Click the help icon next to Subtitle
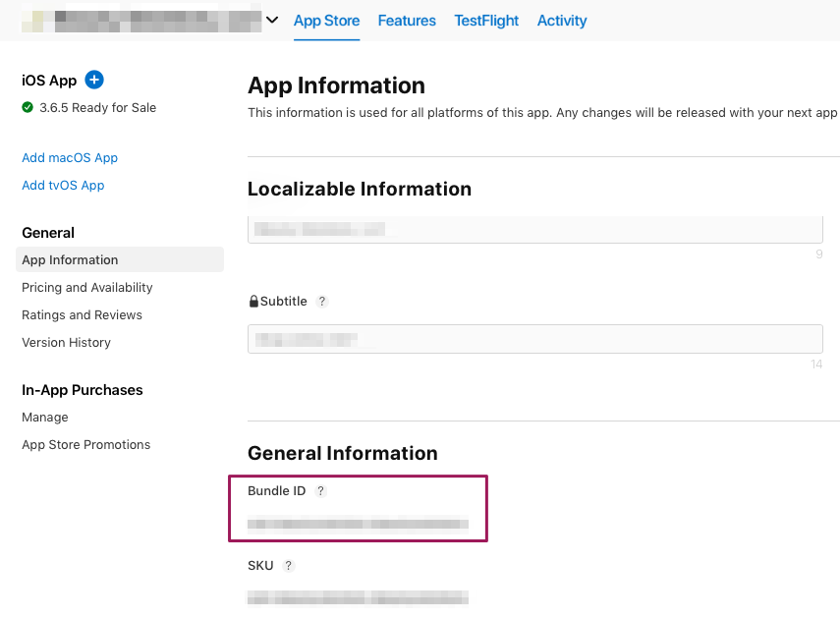840x618 pixels. pyautogui.click(x=322, y=302)
